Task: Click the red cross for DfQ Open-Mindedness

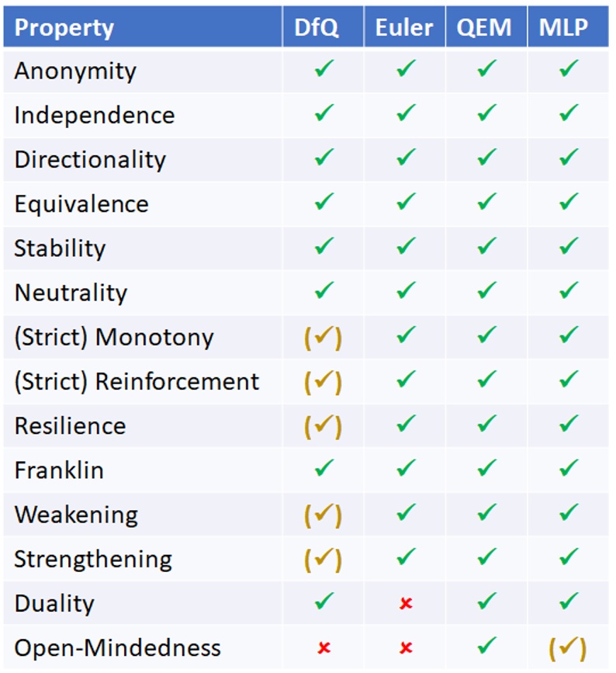Action: click(324, 647)
